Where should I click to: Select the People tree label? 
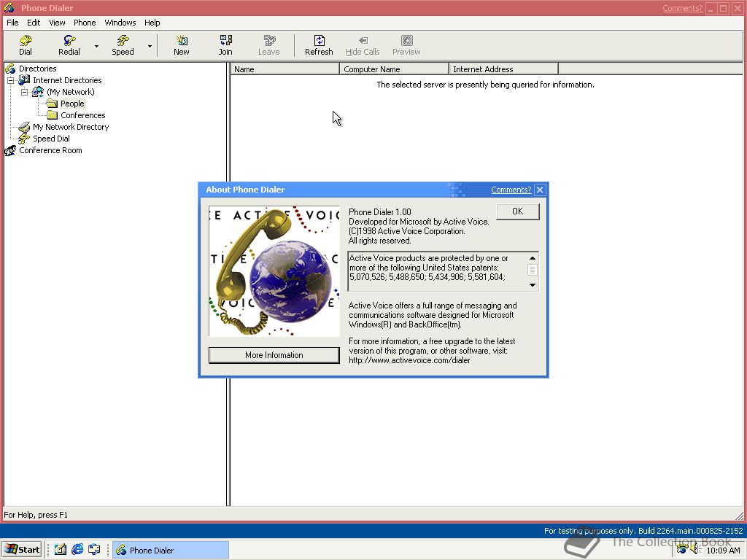click(x=72, y=104)
